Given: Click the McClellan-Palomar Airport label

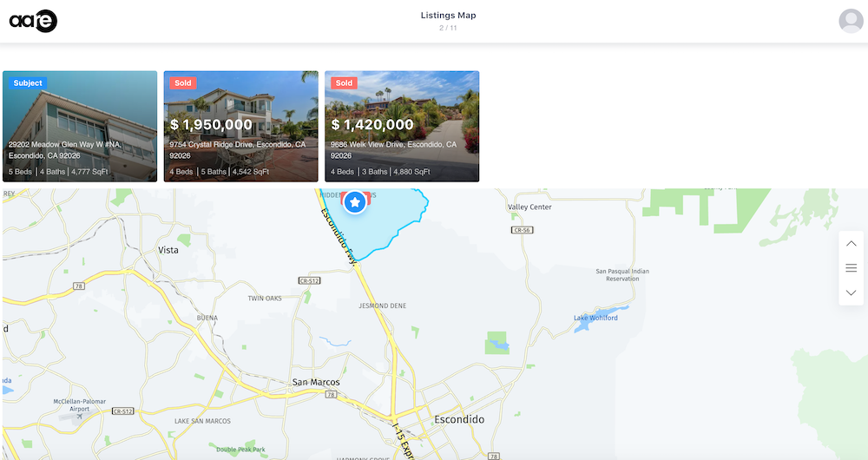Looking at the screenshot, I should tap(79, 405).
